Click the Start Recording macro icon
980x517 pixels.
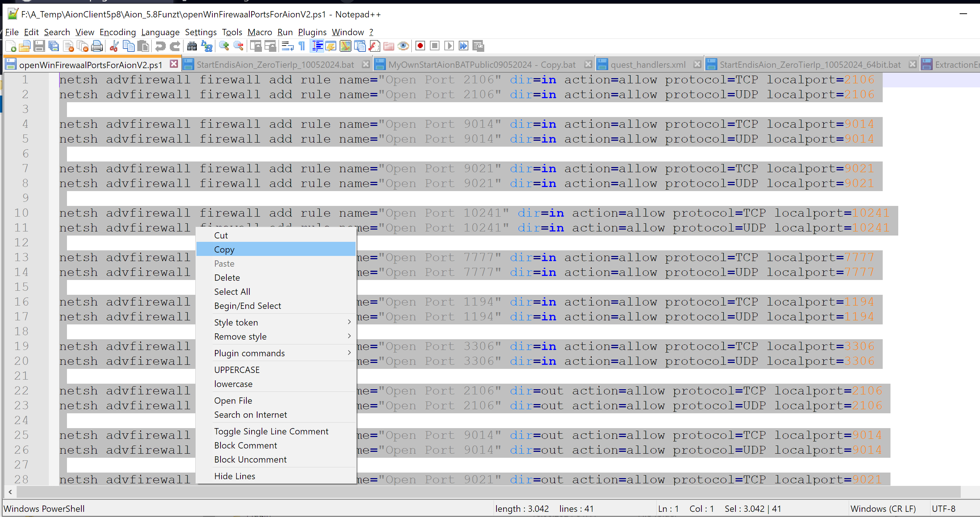tap(420, 46)
